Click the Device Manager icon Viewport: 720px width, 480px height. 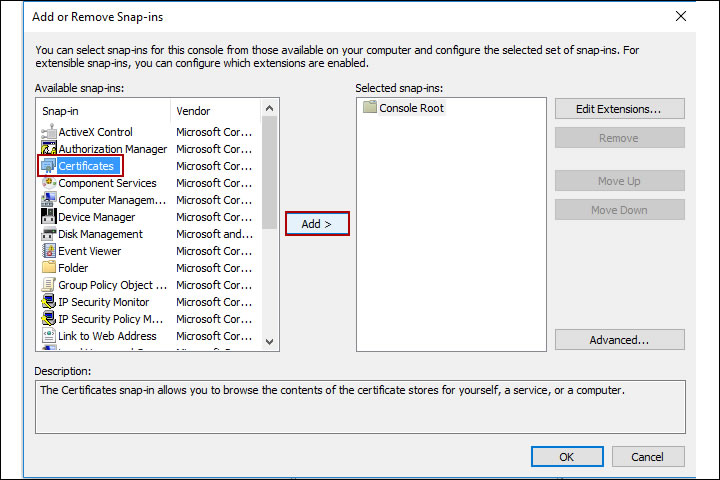48,217
